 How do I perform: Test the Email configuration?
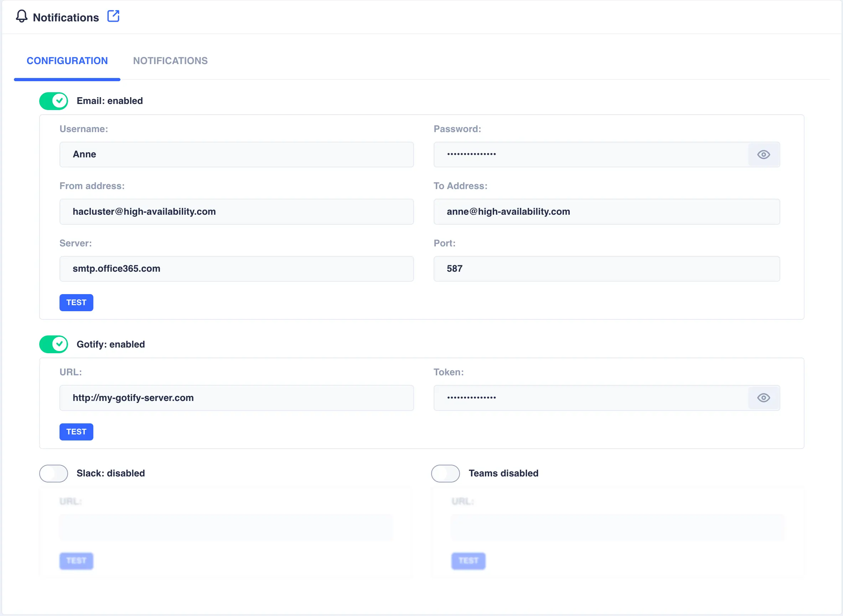tap(76, 302)
